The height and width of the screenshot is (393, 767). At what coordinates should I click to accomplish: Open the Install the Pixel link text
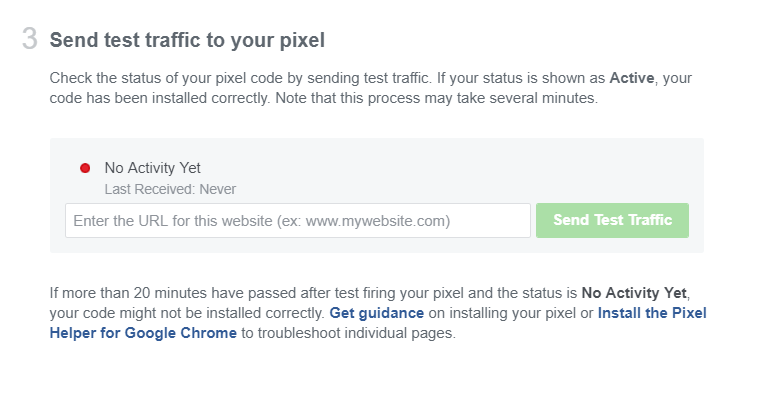click(652, 313)
